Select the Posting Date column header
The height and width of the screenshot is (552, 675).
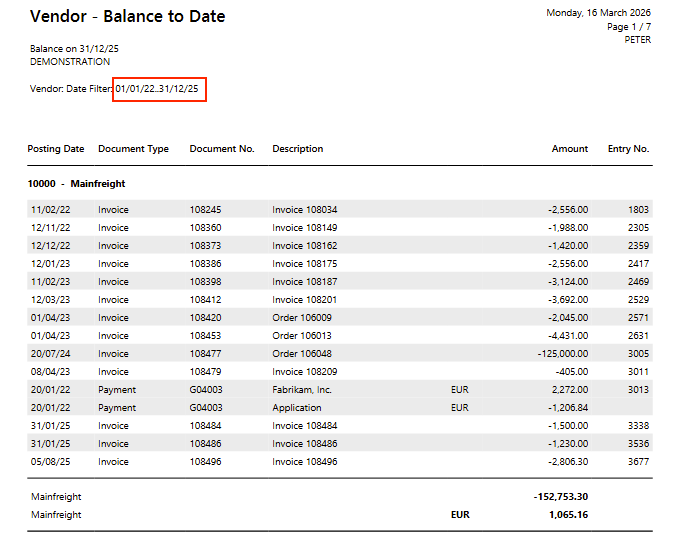click(56, 149)
